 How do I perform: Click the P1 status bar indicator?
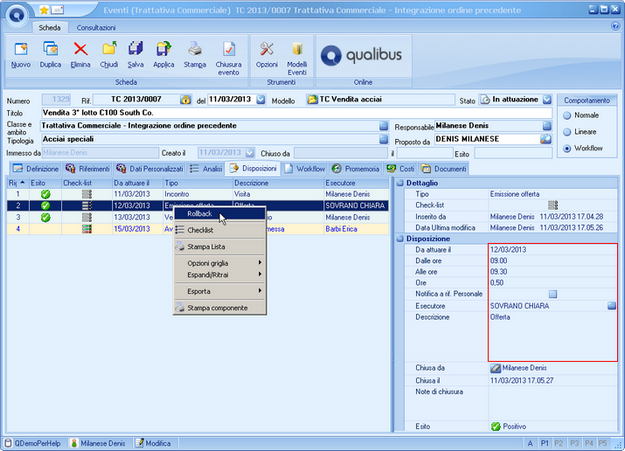pos(544,443)
